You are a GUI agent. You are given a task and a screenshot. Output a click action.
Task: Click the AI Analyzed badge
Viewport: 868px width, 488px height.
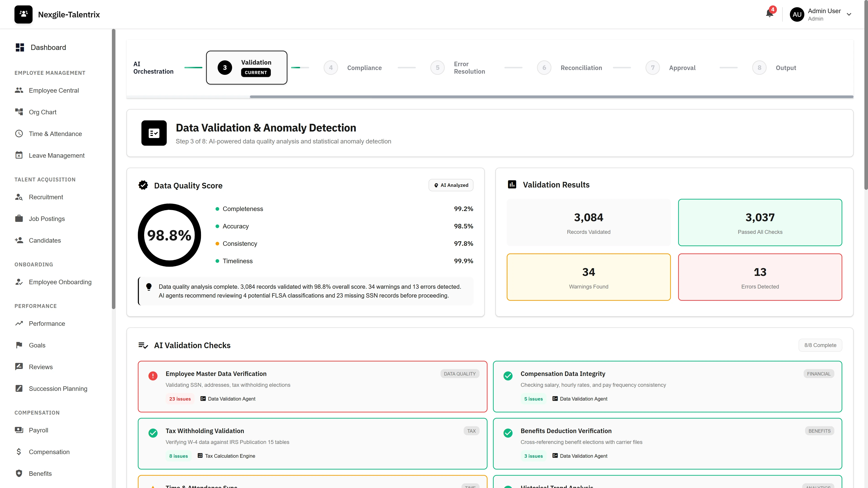451,185
